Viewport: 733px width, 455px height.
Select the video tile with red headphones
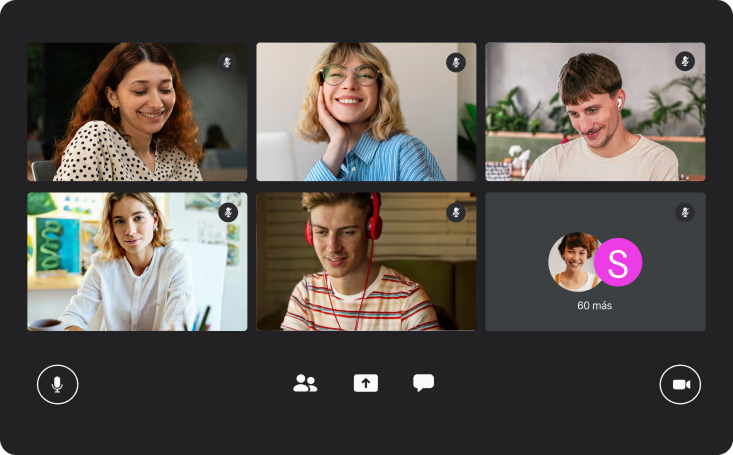point(366,262)
